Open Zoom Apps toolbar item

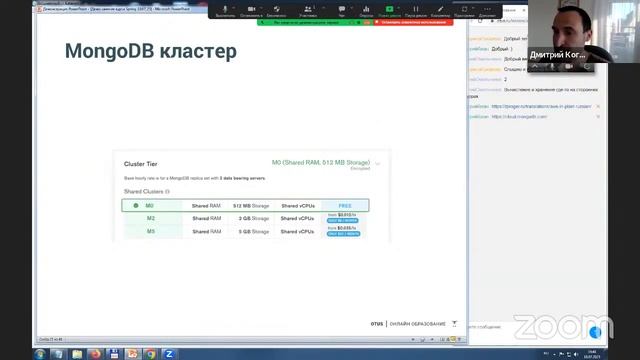tap(464, 11)
